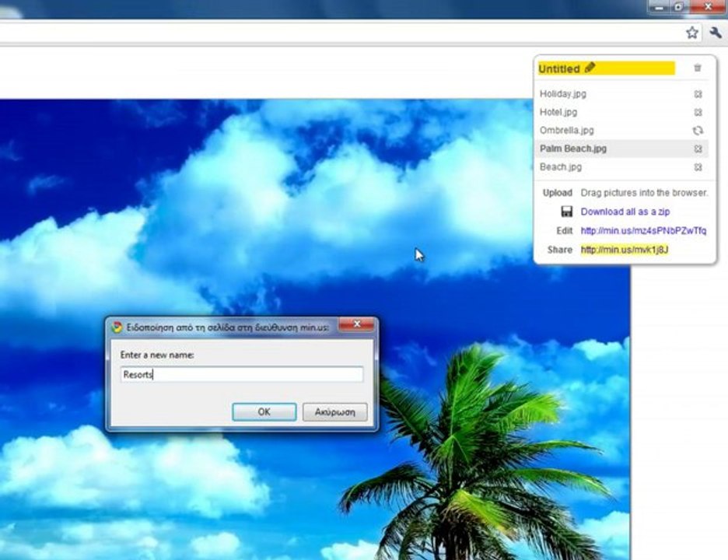Click the refresh icon next to Ombrella.jpg
The image size is (728, 560).
698,131
